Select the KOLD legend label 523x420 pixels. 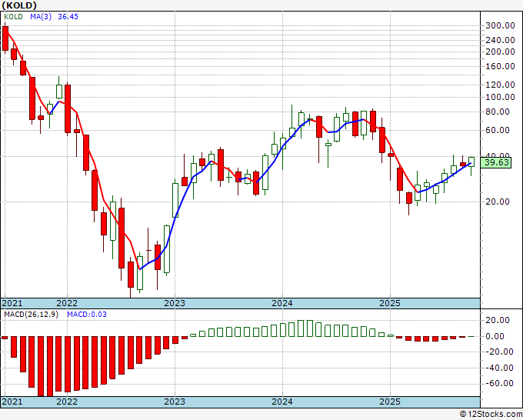point(13,17)
